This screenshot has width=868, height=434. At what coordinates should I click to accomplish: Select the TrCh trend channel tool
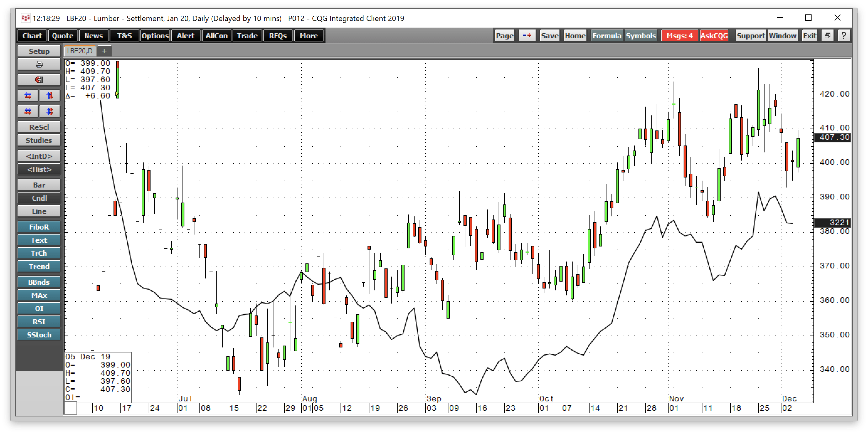coord(39,253)
